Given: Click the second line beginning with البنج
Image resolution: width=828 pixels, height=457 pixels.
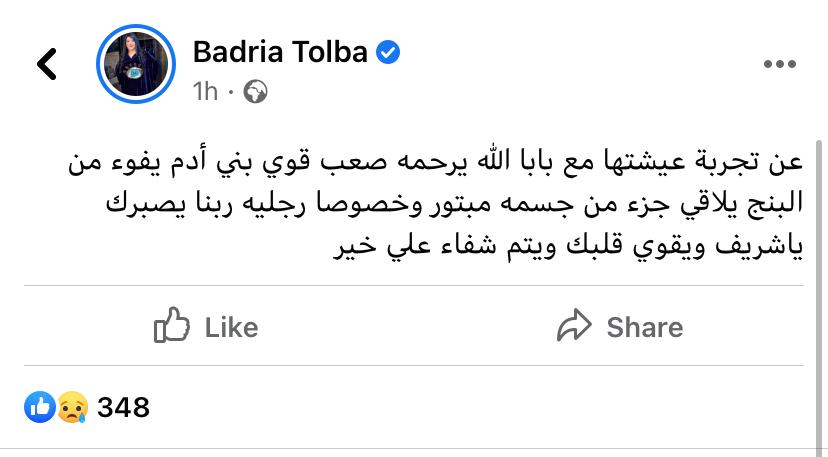Looking at the screenshot, I should pos(455,204).
